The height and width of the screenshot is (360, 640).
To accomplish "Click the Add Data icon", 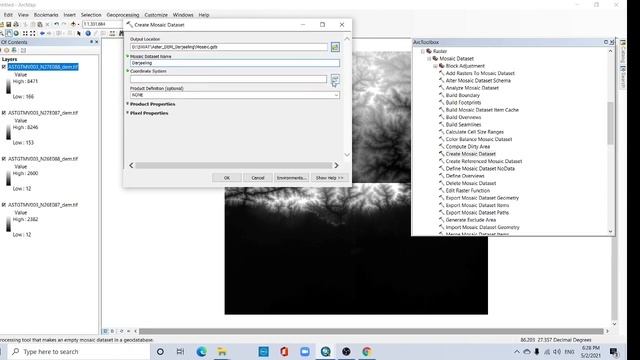I will tap(73, 24).
